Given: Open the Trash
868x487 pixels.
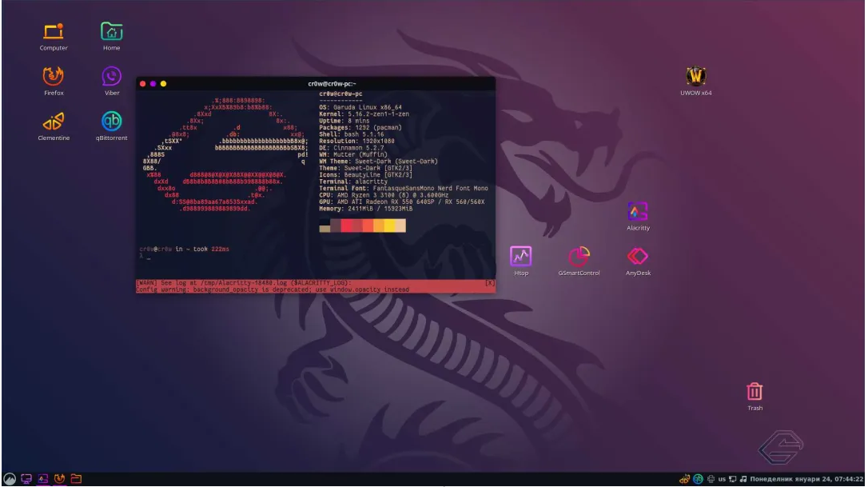Looking at the screenshot, I should [x=755, y=392].
